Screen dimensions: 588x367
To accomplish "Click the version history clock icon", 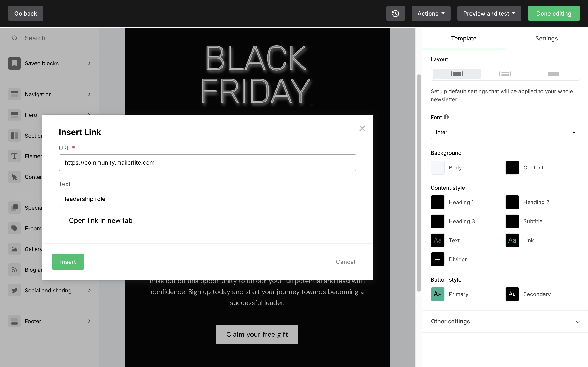I will point(395,14).
